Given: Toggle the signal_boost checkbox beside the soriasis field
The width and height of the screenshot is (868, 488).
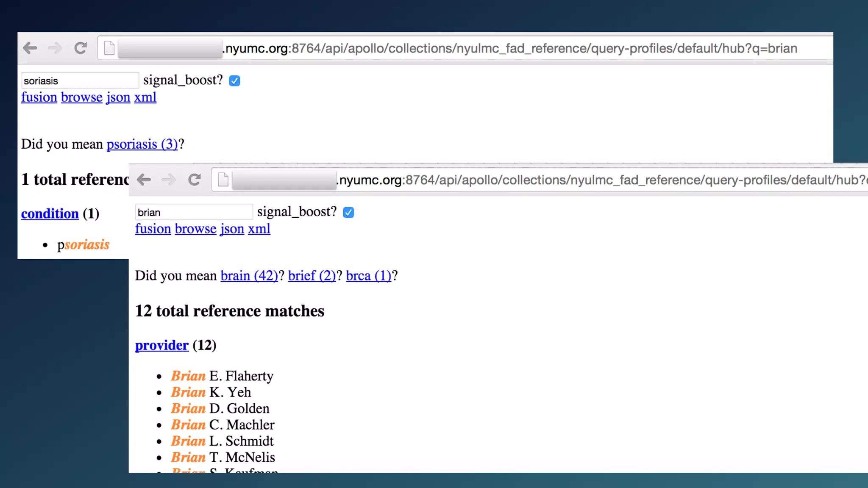Looking at the screenshot, I should pyautogui.click(x=234, y=80).
